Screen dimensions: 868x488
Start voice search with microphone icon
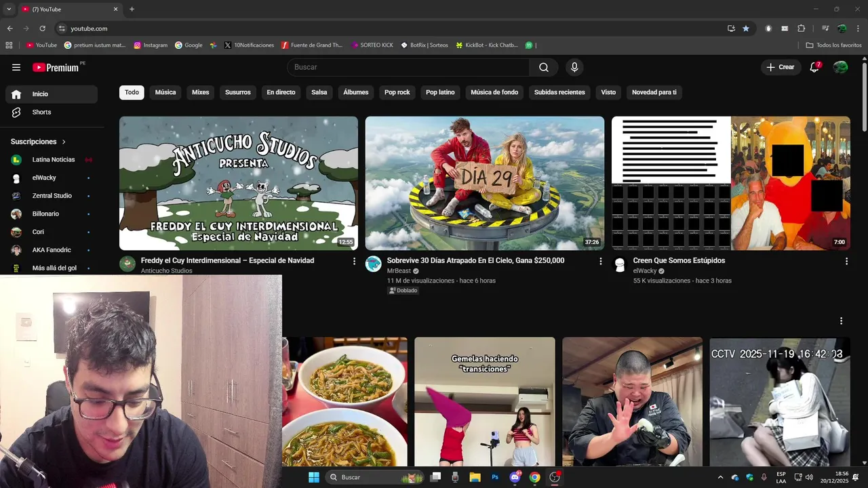(574, 67)
